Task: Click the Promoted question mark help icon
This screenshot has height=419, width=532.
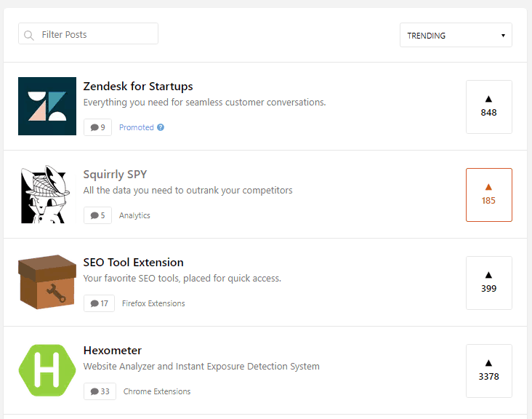Action: coord(161,127)
